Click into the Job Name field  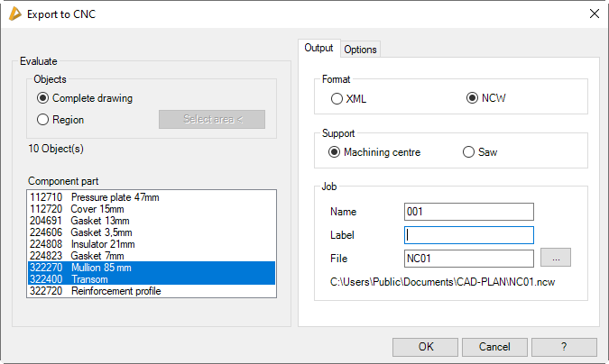469,212
